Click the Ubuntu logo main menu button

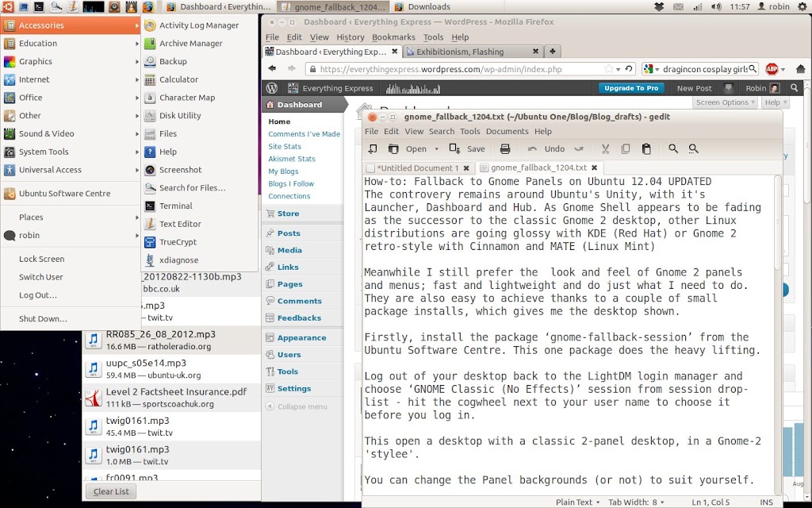tap(7, 6)
